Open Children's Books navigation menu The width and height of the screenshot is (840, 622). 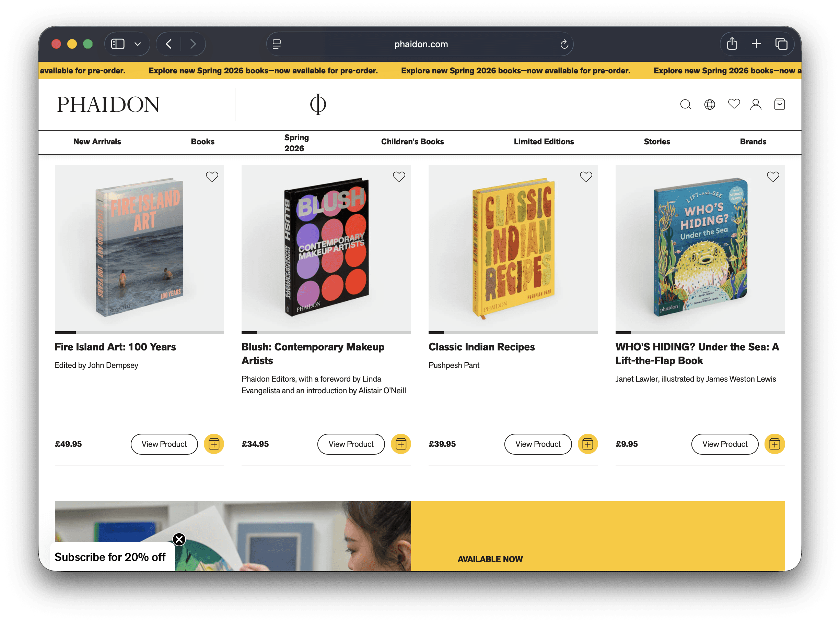point(412,142)
